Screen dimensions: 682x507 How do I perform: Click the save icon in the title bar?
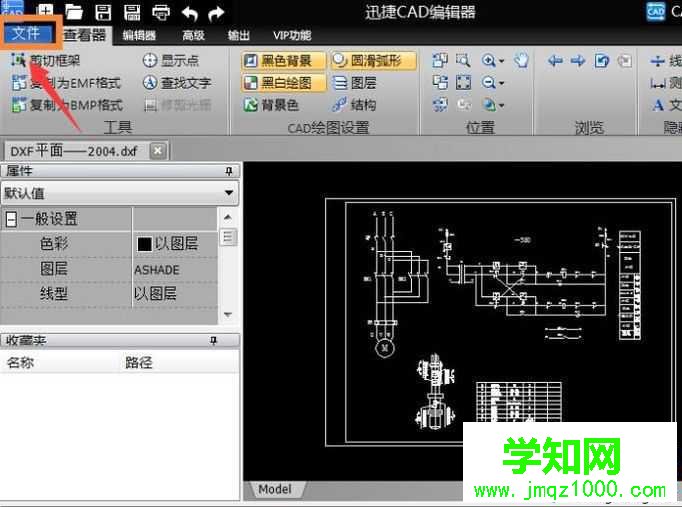[103, 12]
